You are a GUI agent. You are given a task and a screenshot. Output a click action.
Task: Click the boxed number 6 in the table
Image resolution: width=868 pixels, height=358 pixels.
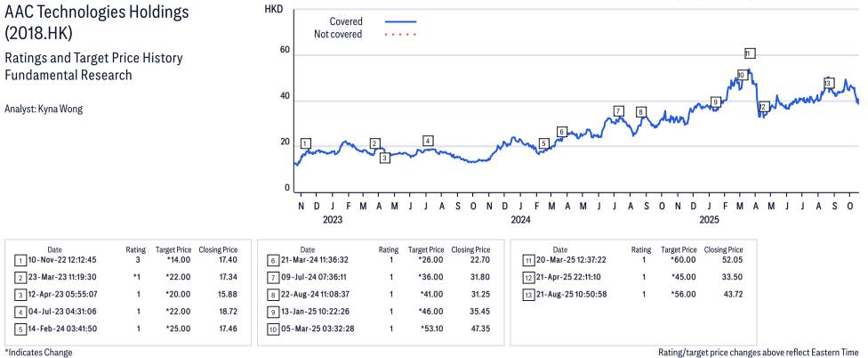271,261
